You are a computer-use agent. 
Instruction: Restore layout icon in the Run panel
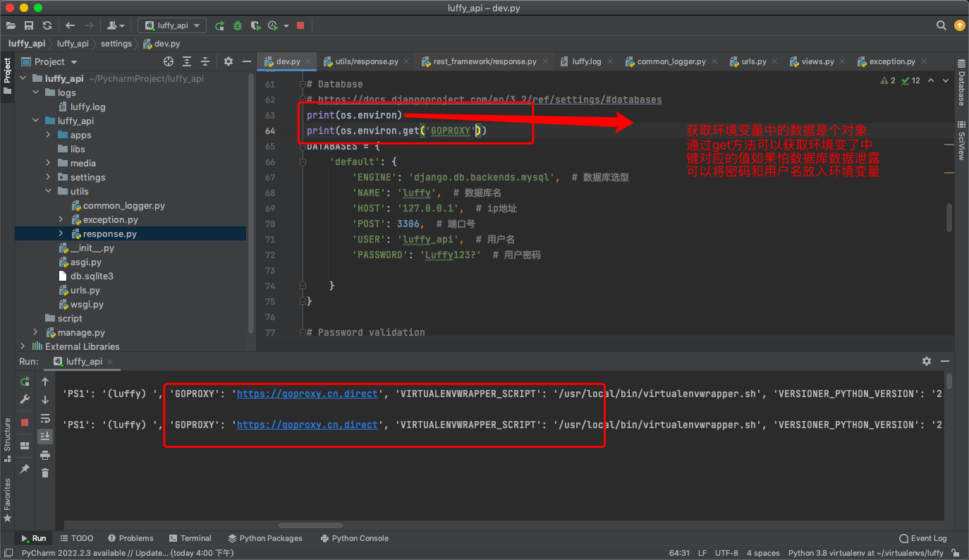25,445
